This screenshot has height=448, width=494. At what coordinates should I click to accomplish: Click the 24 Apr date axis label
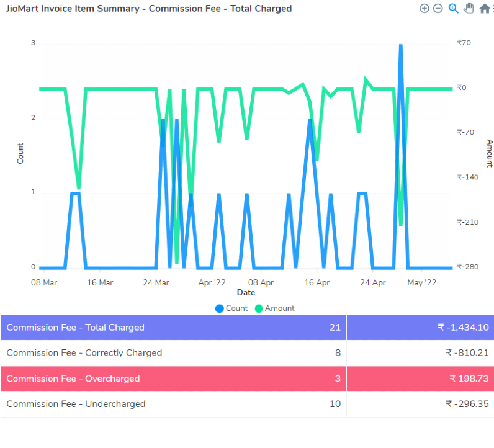[x=373, y=282]
